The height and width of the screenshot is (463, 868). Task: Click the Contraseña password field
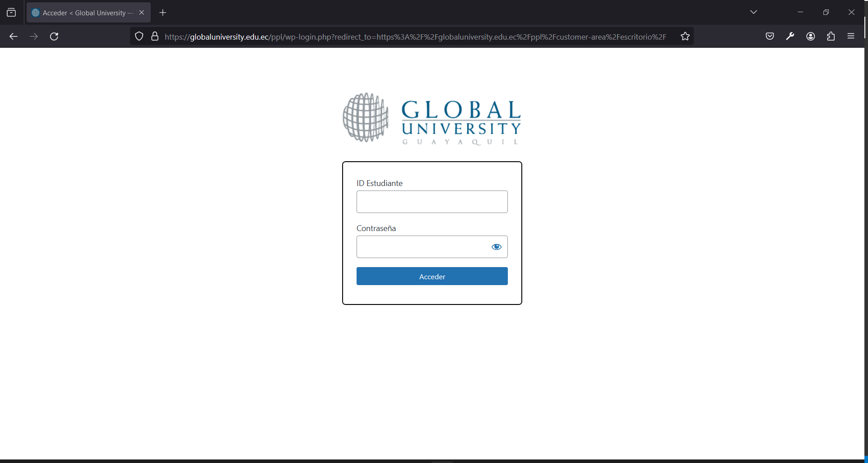click(432, 247)
